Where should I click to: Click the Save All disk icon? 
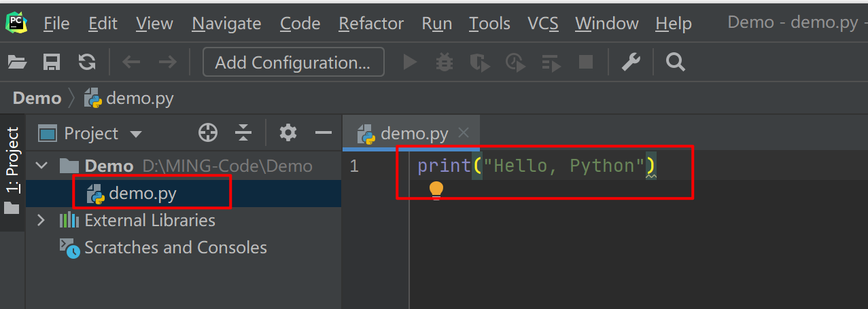[52, 62]
